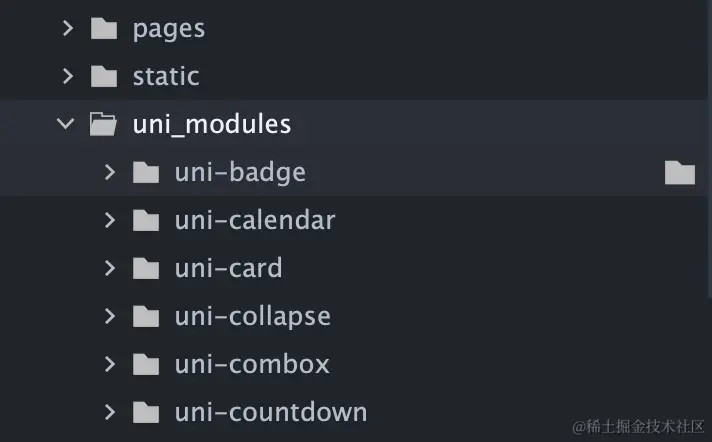The width and height of the screenshot is (712, 442).
Task: Select the uni-combox tree item label
Action: [252, 364]
